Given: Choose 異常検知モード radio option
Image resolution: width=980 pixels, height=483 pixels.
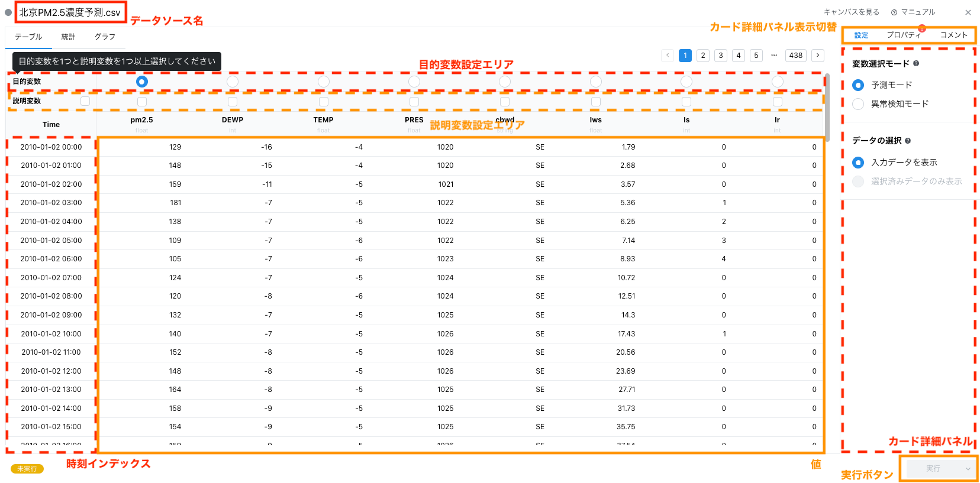Looking at the screenshot, I should coord(858,104).
